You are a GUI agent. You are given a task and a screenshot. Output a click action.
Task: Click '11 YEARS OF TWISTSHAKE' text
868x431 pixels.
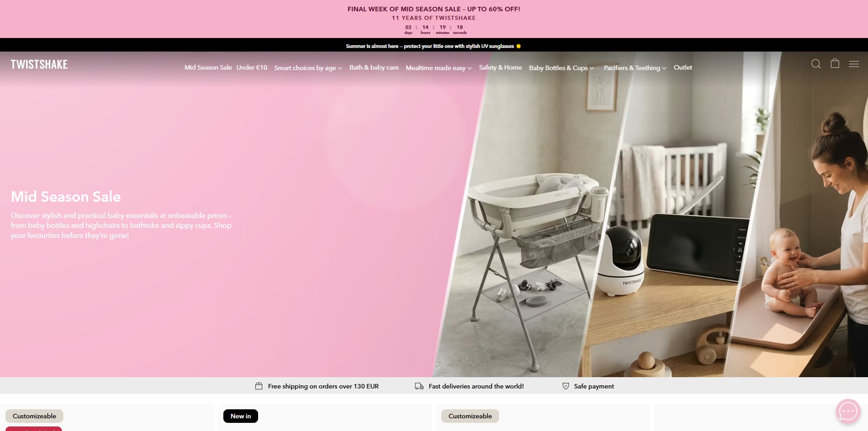(x=434, y=18)
